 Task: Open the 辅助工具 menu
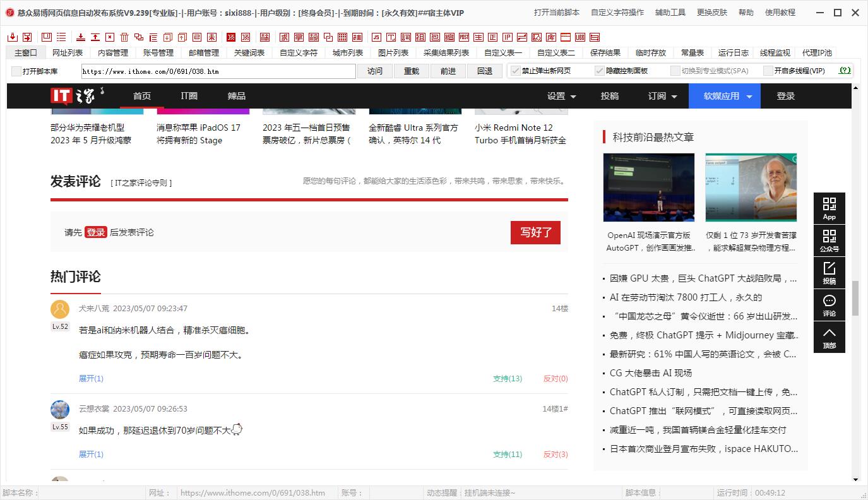click(670, 12)
